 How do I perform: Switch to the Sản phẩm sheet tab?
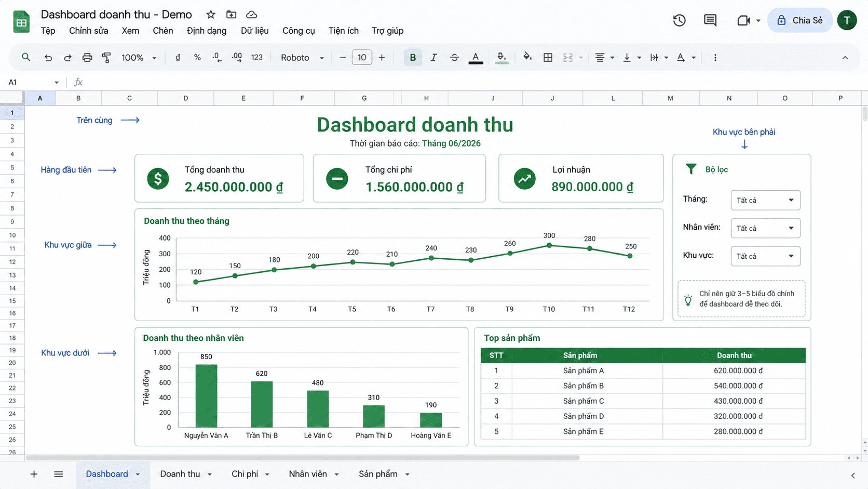click(x=378, y=474)
